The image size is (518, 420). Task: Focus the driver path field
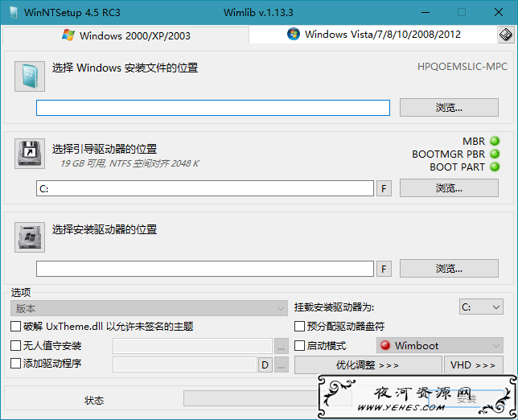(185, 364)
